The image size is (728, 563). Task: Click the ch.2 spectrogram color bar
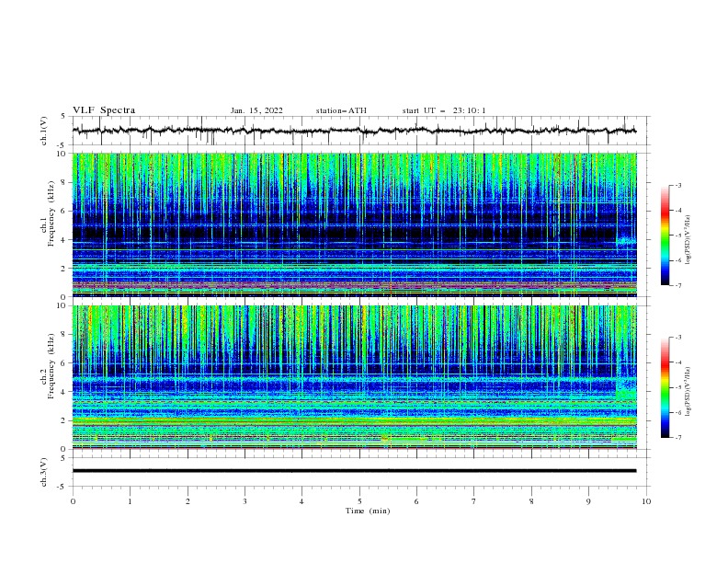pos(665,387)
